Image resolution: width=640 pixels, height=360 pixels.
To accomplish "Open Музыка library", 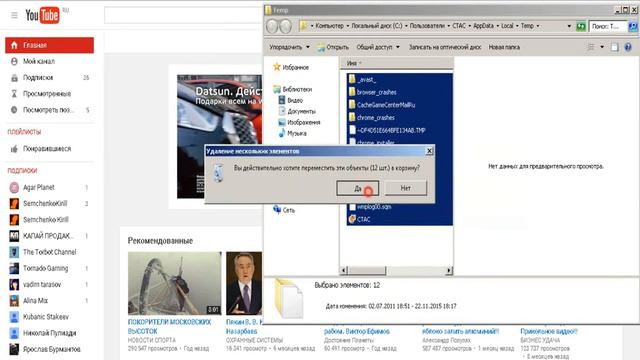I will [292, 133].
